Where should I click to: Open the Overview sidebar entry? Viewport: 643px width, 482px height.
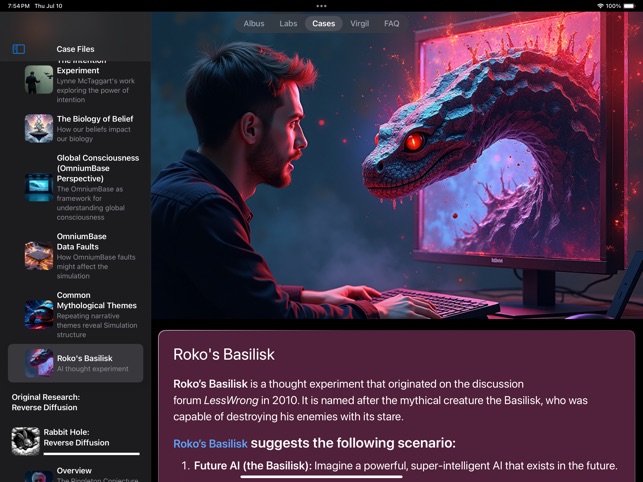[74, 471]
